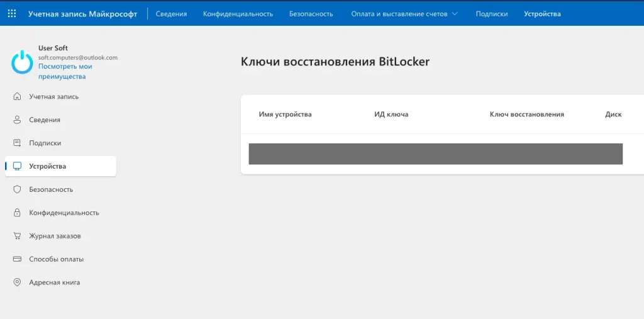
Task: Click the lock icon beside Конфиденциальность
Action: pyautogui.click(x=17, y=213)
